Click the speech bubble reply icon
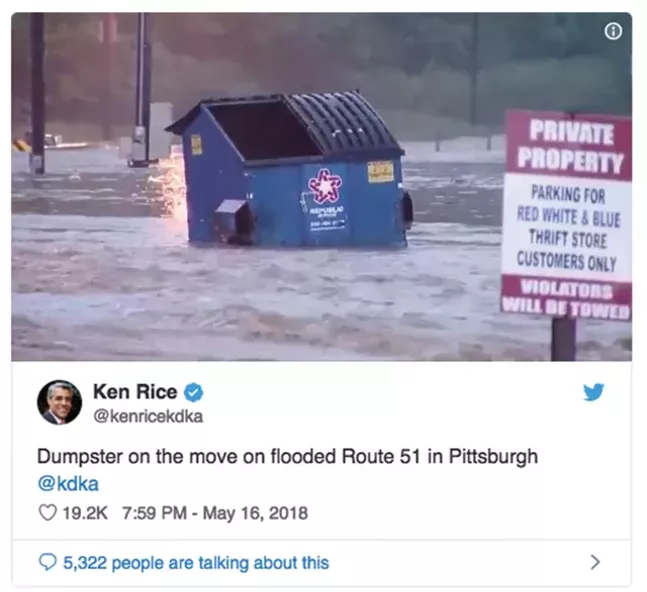Viewport: 647px width, 592px height. click(x=47, y=562)
